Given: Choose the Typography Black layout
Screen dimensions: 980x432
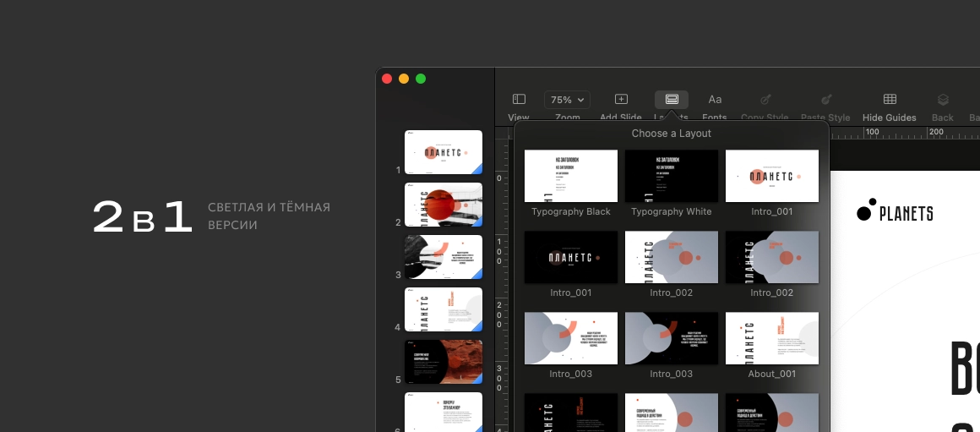Looking at the screenshot, I should (571, 176).
